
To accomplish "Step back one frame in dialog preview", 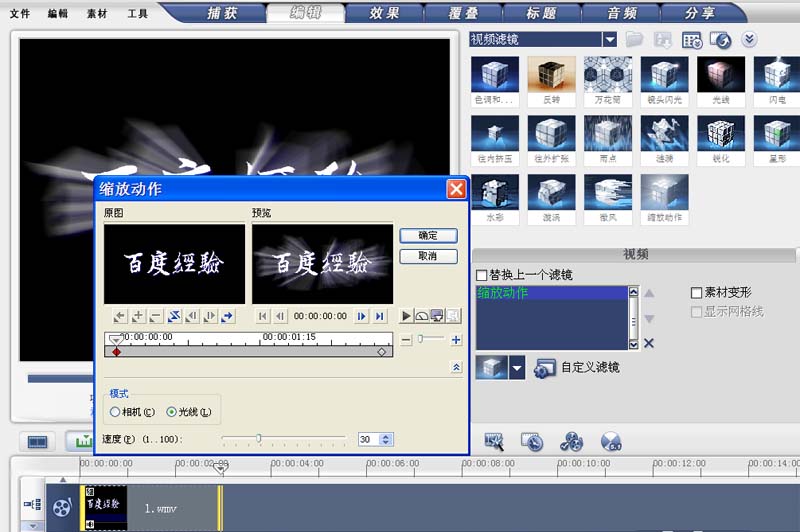I will coord(280,316).
